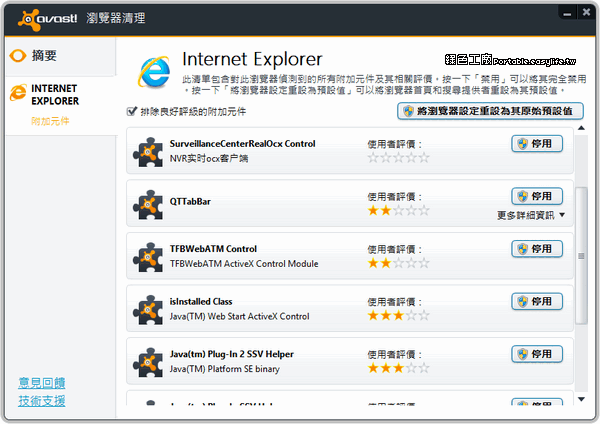Viewport: 600px width, 424px height.
Task: Click Java(tm) Plug-In 2 SSV Helper puzzle icon
Action: tap(148, 362)
